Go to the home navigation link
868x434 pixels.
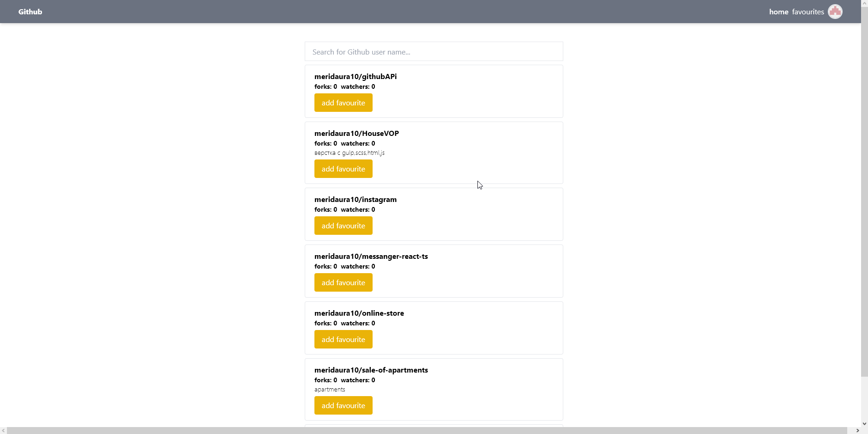tap(778, 12)
